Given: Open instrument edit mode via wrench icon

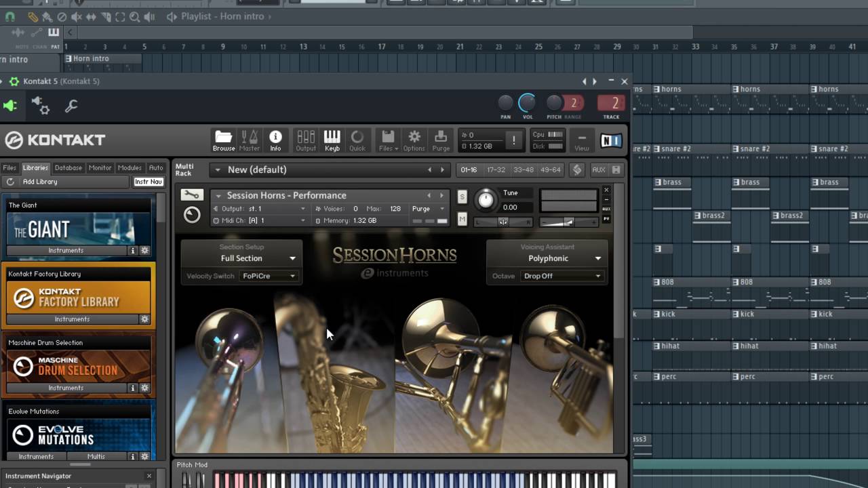Looking at the screenshot, I should coord(192,195).
